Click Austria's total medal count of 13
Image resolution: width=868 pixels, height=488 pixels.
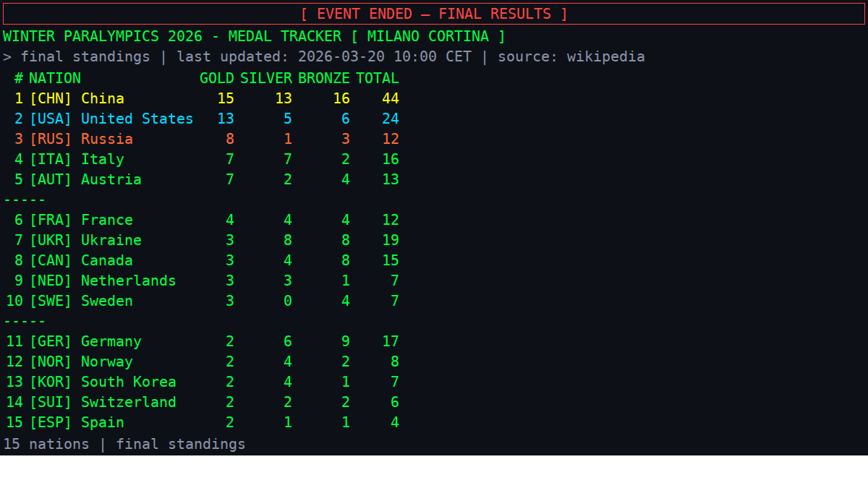390,179
